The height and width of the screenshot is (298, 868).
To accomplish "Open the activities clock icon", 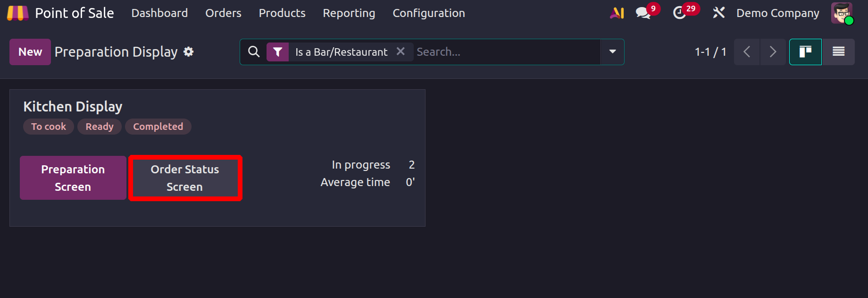I will pyautogui.click(x=679, y=13).
